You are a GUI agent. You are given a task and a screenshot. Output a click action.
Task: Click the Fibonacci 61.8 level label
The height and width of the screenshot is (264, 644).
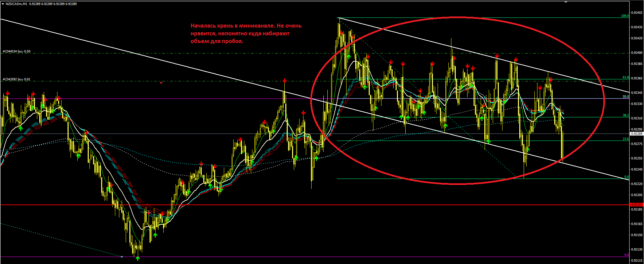click(x=626, y=77)
